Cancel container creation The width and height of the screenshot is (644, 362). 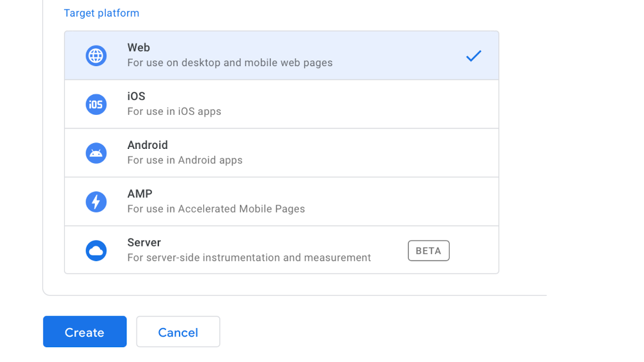pyautogui.click(x=178, y=332)
